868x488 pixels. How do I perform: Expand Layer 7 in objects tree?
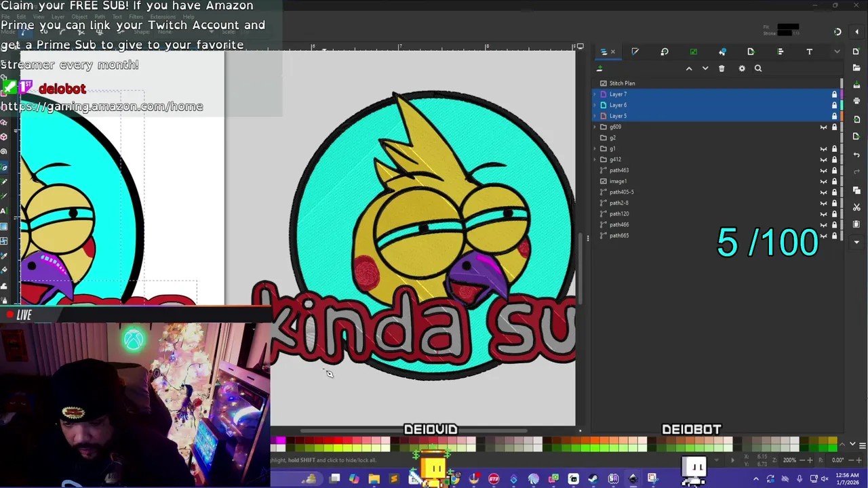[595, 94]
